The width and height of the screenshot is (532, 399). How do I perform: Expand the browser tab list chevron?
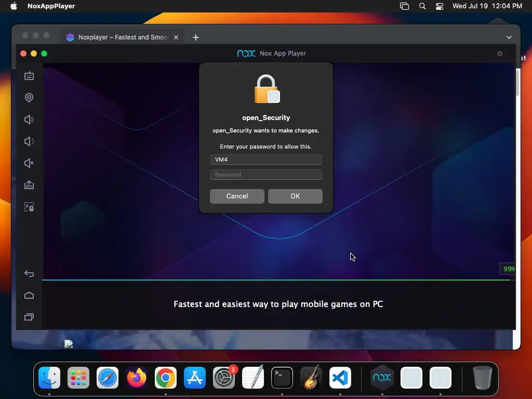[x=509, y=37]
